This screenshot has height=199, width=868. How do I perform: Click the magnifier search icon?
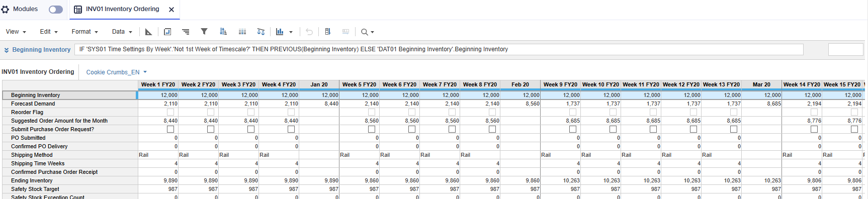364,32
